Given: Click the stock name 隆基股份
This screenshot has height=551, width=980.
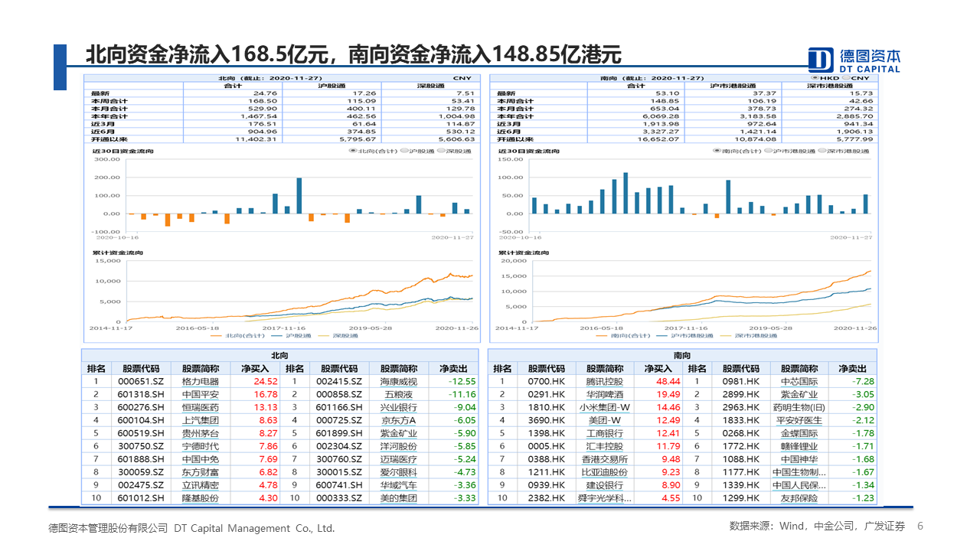Looking at the screenshot, I should pyautogui.click(x=201, y=498).
